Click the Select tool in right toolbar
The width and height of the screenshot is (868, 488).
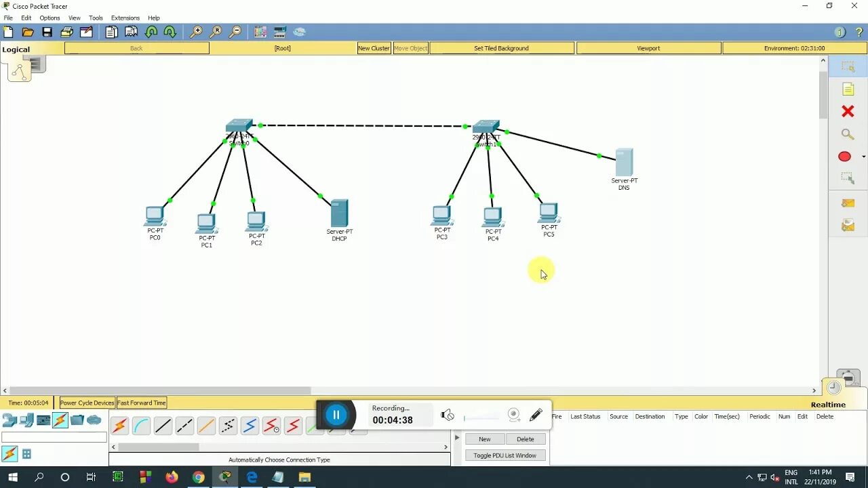tap(848, 66)
